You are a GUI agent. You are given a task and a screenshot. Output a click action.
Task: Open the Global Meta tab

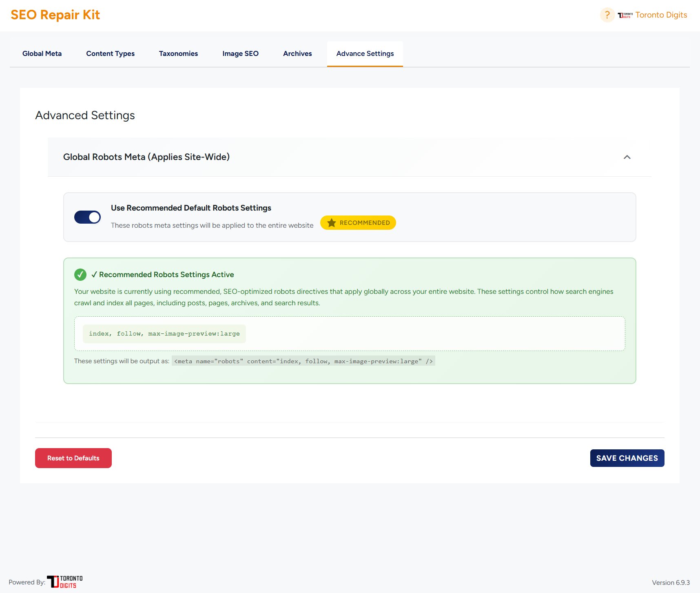coord(42,53)
